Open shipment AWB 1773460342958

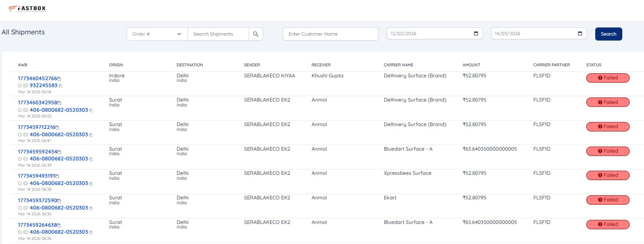37,103
